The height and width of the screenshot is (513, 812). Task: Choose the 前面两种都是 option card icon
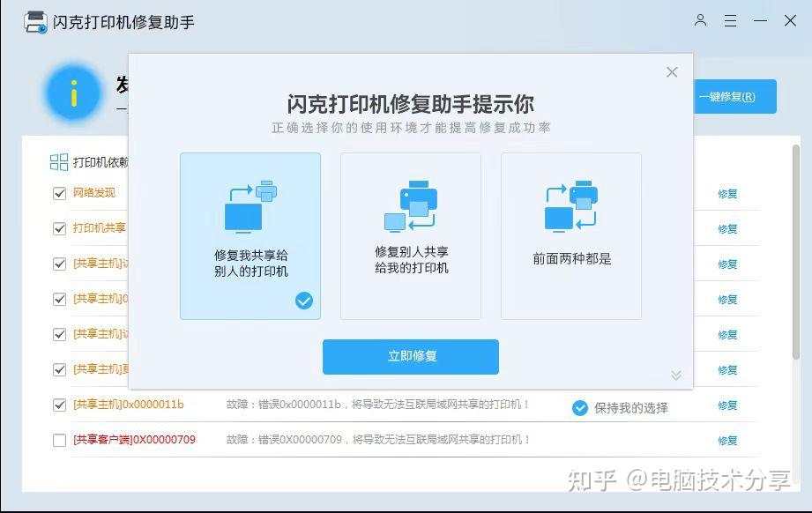tap(570, 204)
